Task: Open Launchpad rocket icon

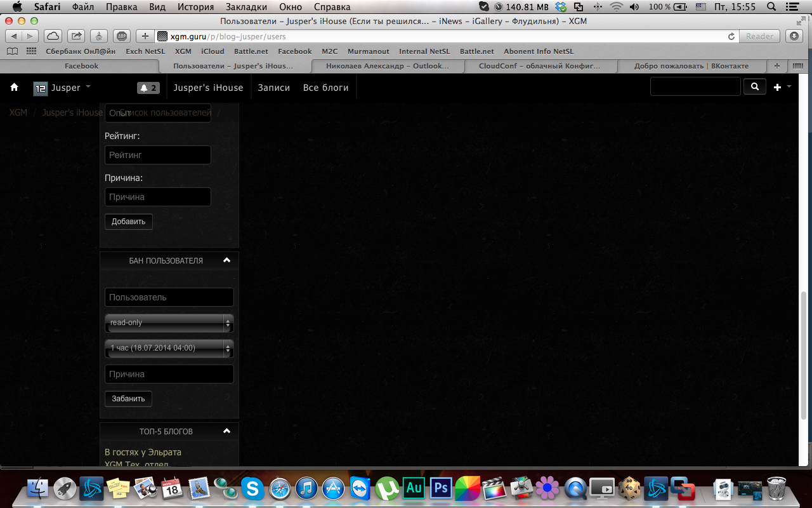Action: (x=65, y=489)
